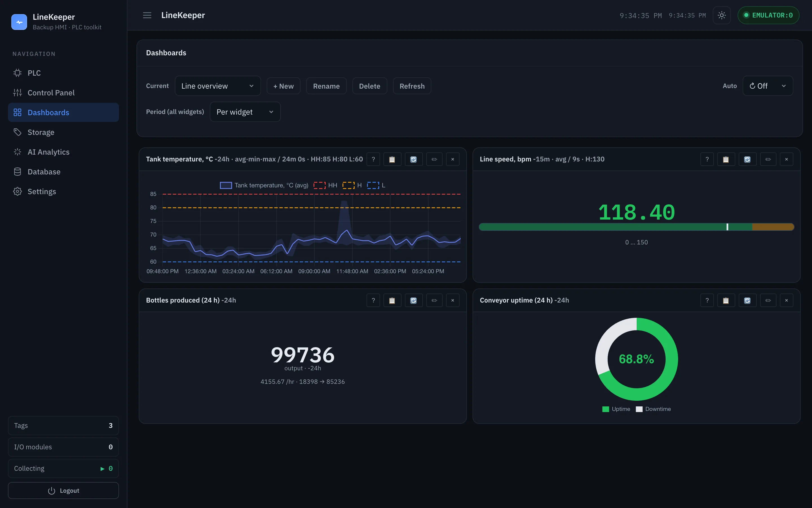Open Database from sidebar
Image resolution: width=812 pixels, height=508 pixels.
(63, 172)
